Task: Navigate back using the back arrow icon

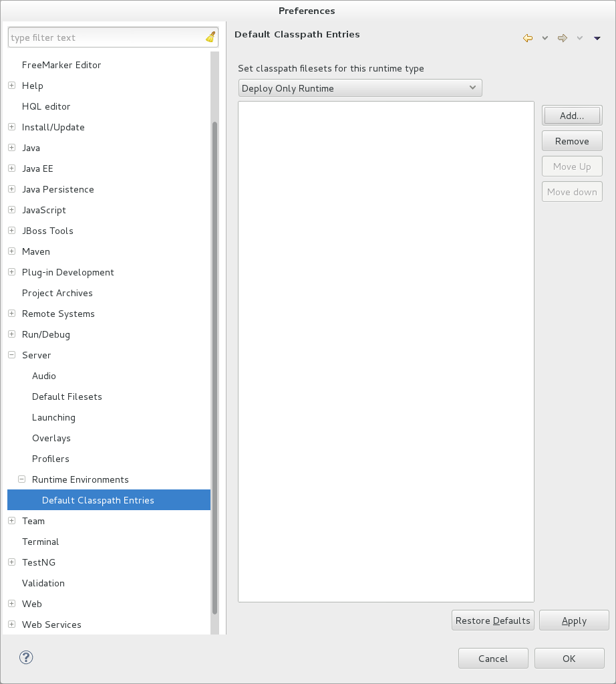Action: (527, 38)
